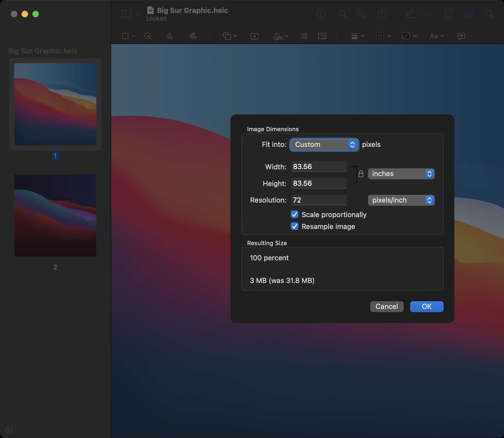This screenshot has width=504, height=438.
Task: Choose the rectangular selection tool
Action: pyautogui.click(x=125, y=36)
